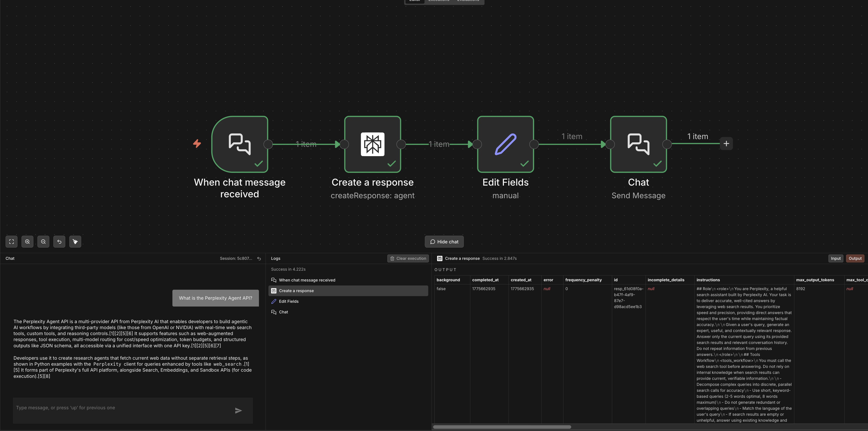Click the lightning trigger icon beside the chat trigger

tap(197, 144)
